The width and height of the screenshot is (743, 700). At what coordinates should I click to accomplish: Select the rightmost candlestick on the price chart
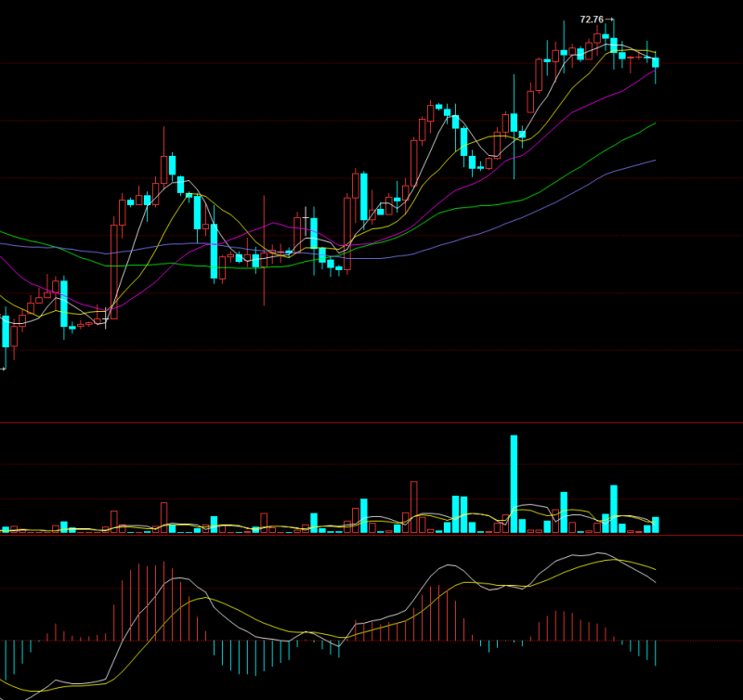tap(656, 62)
